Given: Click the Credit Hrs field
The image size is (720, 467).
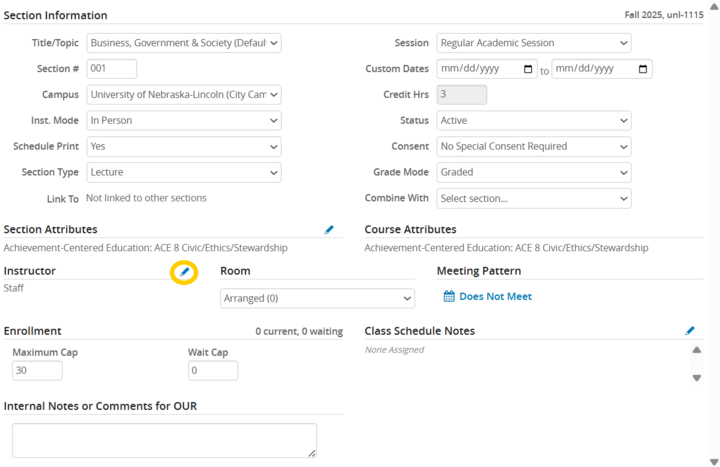Looking at the screenshot, I should (x=461, y=95).
